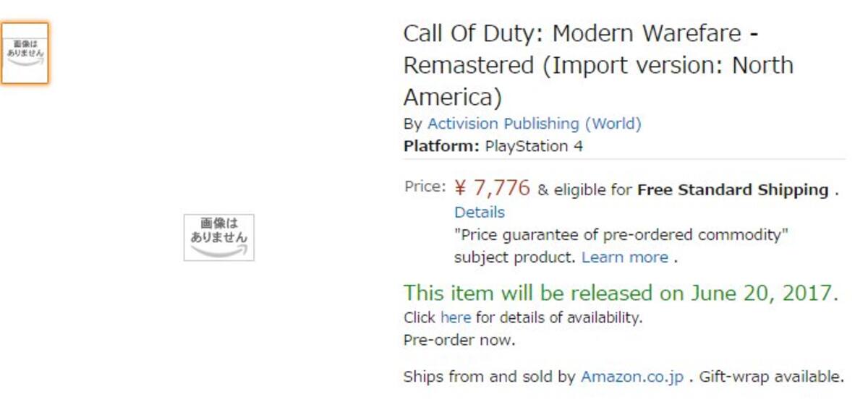Click the ¥ 7,776 price amount
868x415 pixels.
tap(493, 188)
